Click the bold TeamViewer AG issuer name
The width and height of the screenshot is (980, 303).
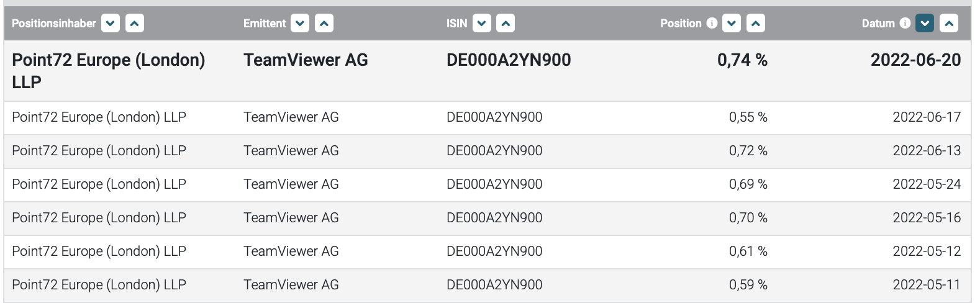click(306, 60)
